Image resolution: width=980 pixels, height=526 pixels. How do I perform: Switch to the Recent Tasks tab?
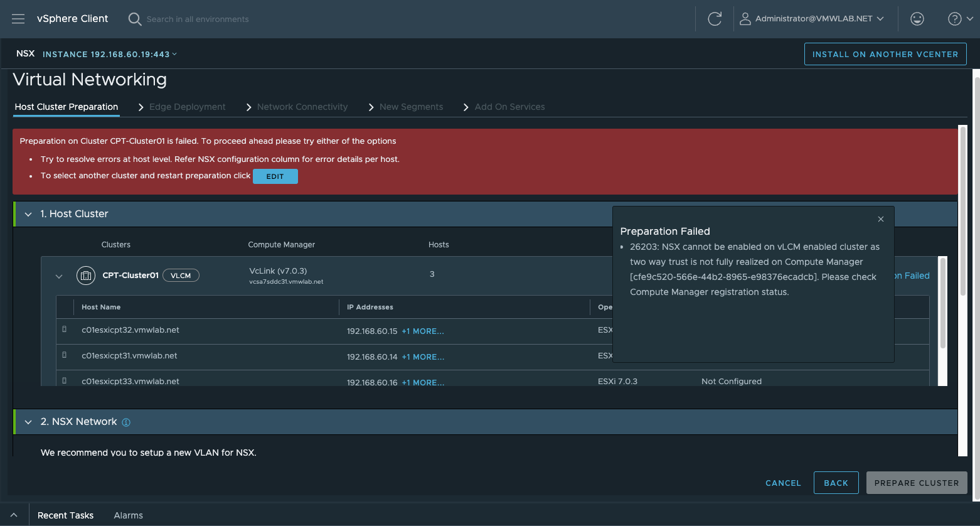pyautogui.click(x=65, y=515)
